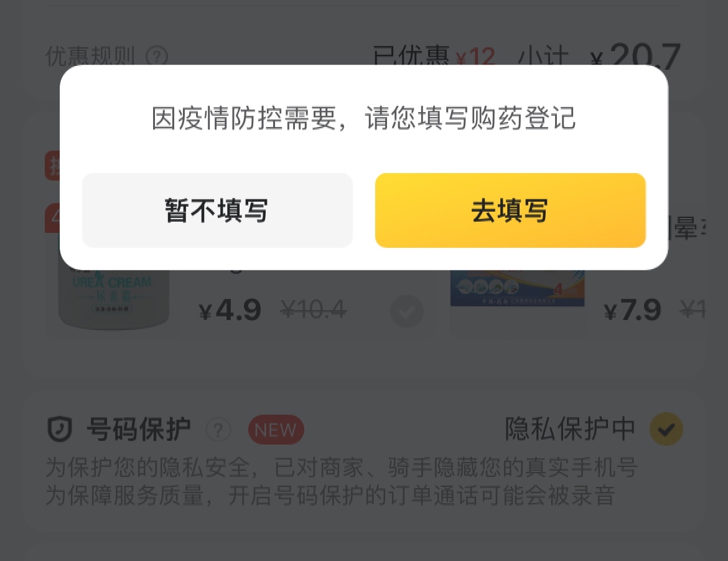Viewport: 728px width, 561px height.
Task: Open the blue medicine box product thumbnail
Action: [x=517, y=288]
